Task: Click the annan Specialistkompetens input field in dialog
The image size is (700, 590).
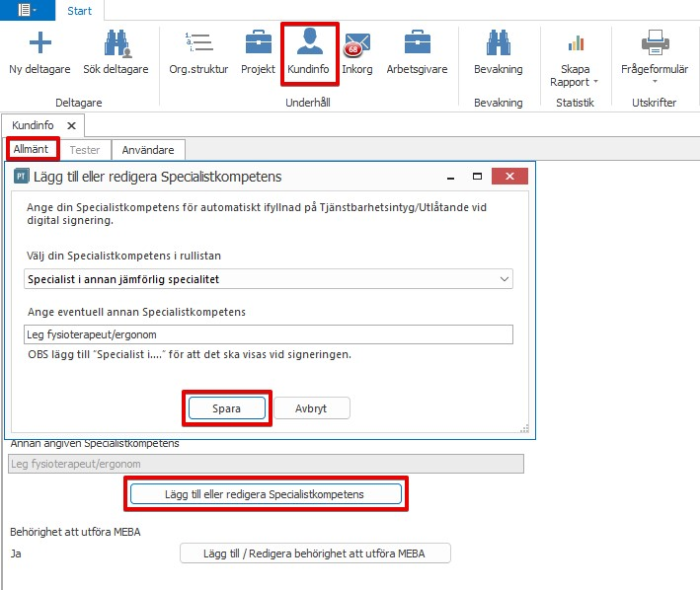Action: click(269, 334)
